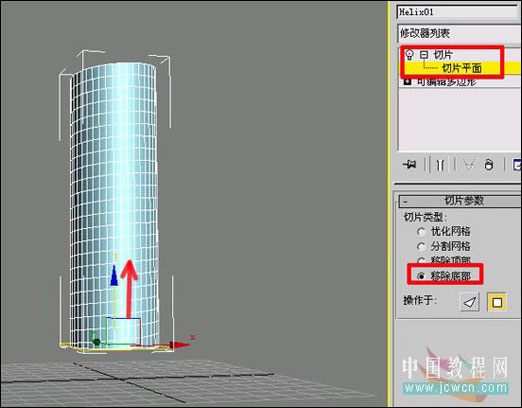Toggle show end result icon
Viewport: 522px width, 408px height.
[x=440, y=165]
